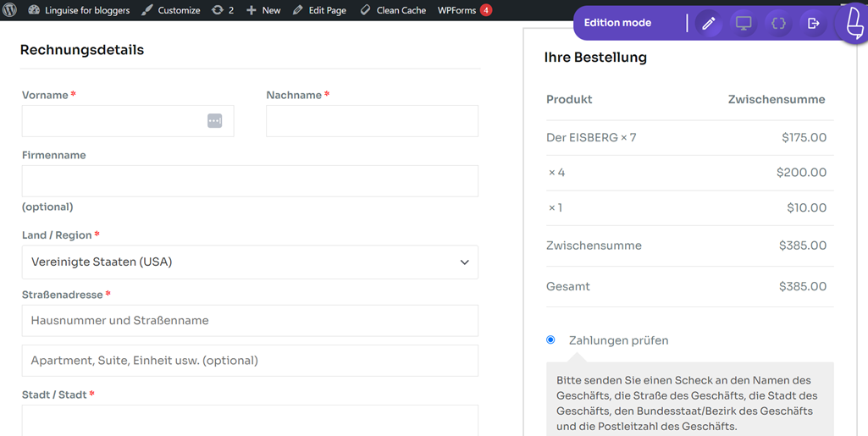Focus the Apartment, Suite, Einheit field
Image resolution: width=868 pixels, height=436 pixels.
click(250, 360)
